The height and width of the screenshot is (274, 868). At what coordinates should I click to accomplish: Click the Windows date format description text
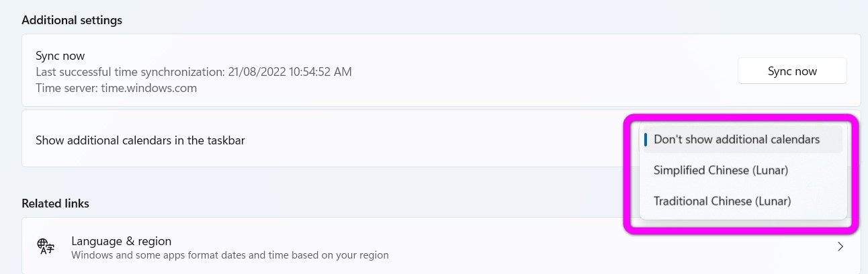230,255
